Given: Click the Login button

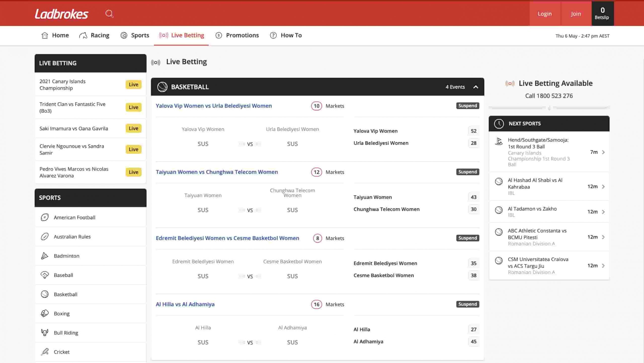Looking at the screenshot, I should 545,14.
